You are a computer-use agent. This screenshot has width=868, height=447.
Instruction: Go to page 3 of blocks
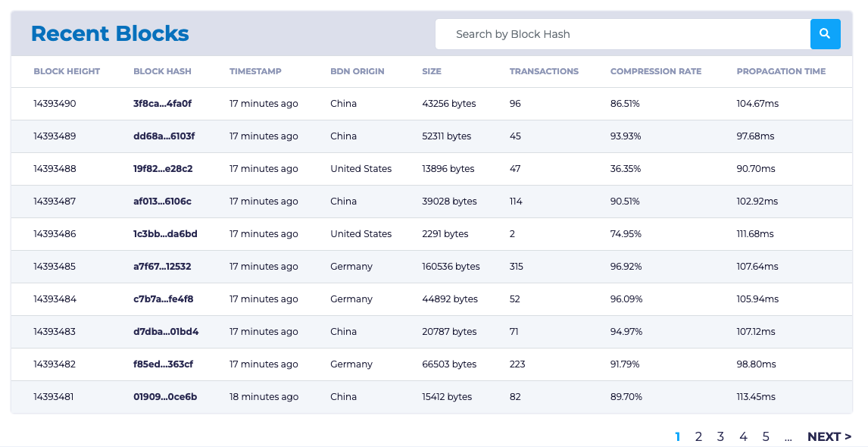tap(720, 436)
